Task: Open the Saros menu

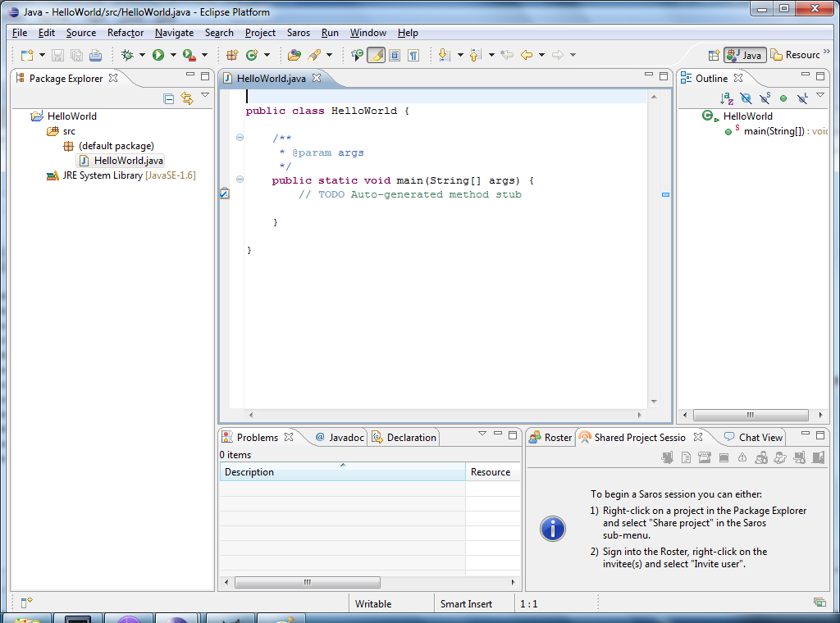Action: point(299,33)
